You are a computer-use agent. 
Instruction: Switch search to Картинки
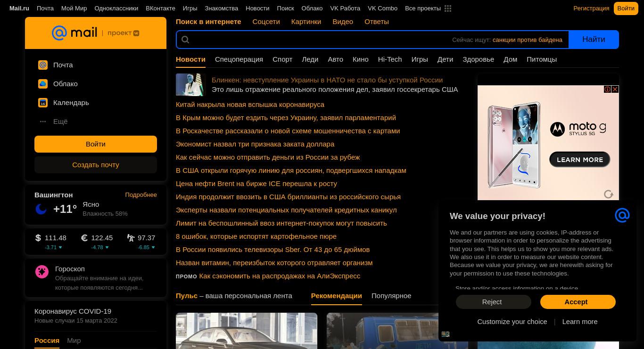[306, 22]
